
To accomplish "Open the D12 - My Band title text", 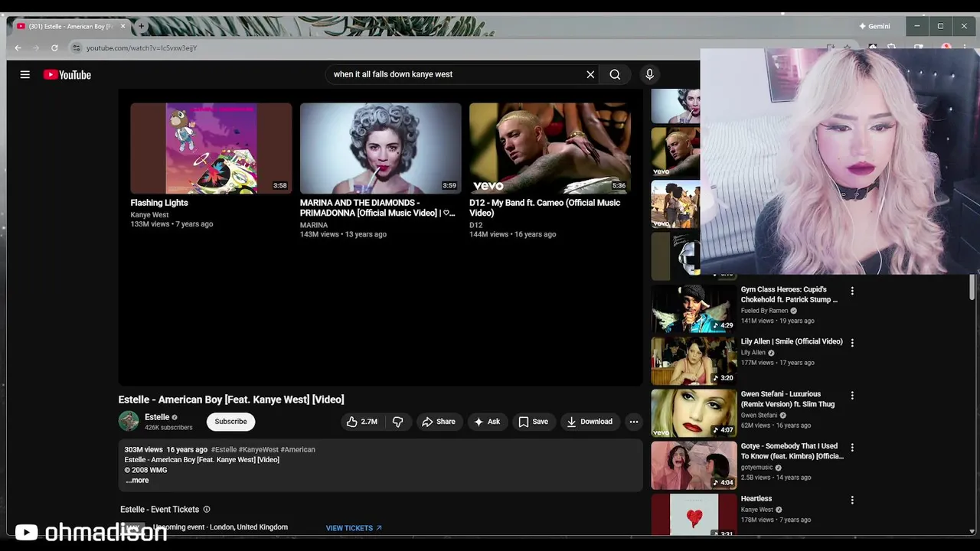I will 544,207.
